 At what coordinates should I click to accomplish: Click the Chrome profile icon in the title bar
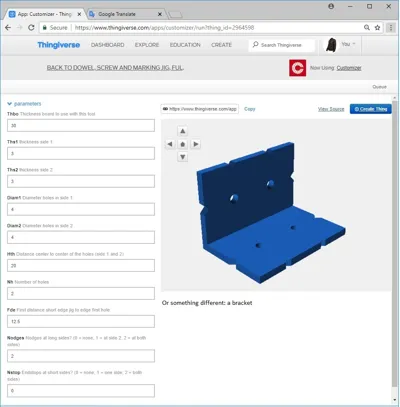331,6
